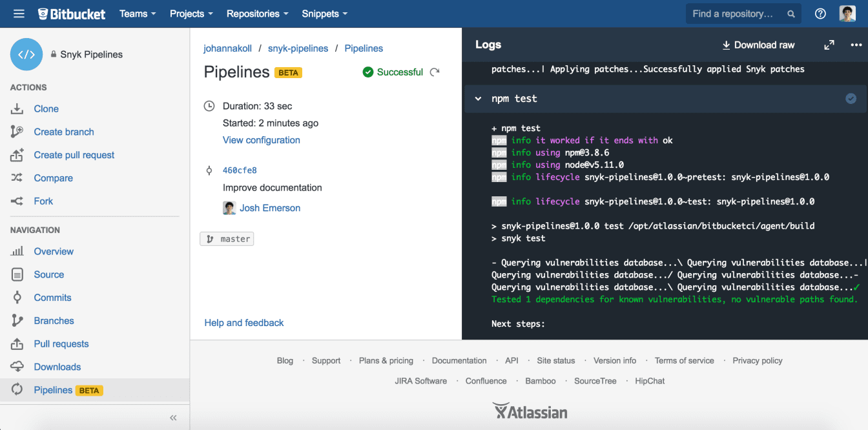Screen dimensions: 868x430
Task: Open the Logs more options ellipsis
Action: 856,45
